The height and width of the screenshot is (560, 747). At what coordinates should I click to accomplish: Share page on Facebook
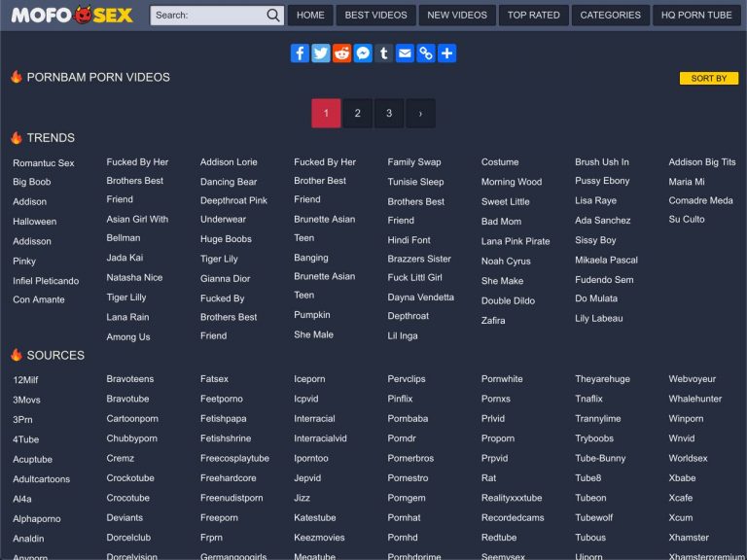tap(300, 52)
